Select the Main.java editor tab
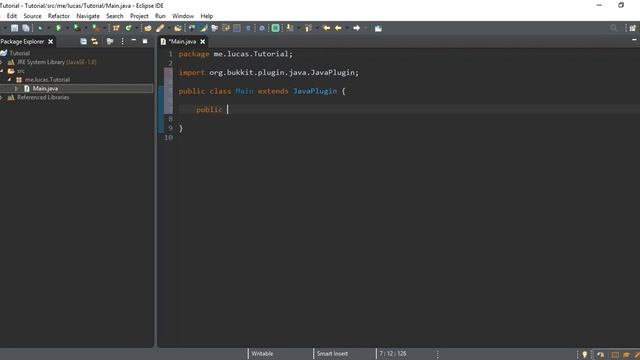The height and width of the screenshot is (360, 640). point(182,42)
